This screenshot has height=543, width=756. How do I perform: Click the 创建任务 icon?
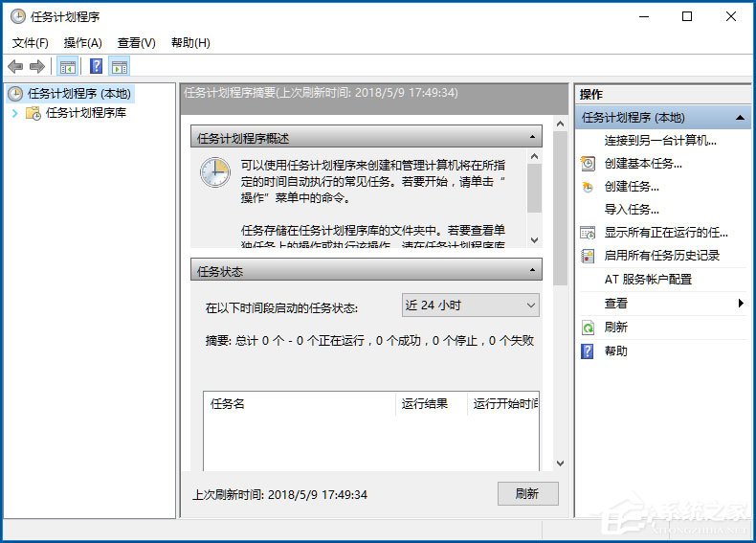point(588,187)
